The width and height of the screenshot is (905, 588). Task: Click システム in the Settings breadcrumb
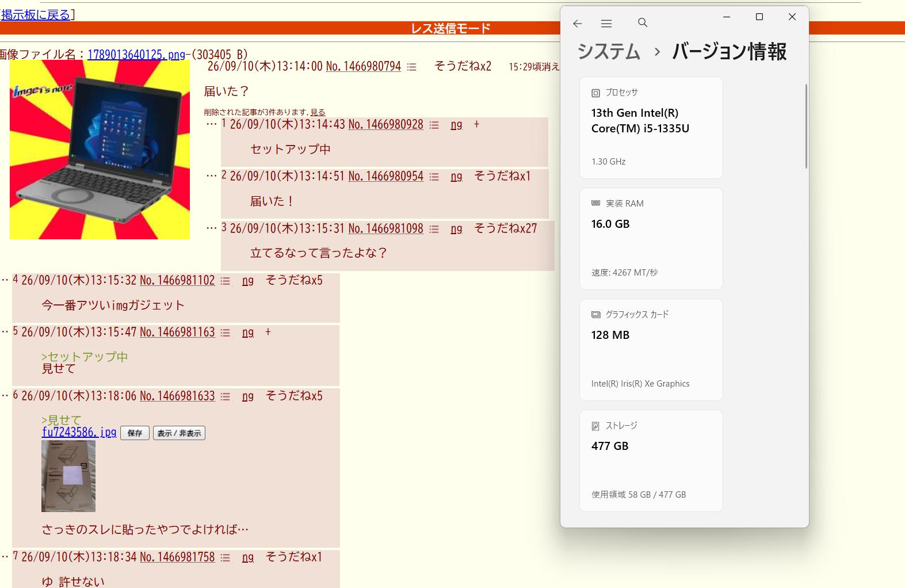pyautogui.click(x=609, y=52)
